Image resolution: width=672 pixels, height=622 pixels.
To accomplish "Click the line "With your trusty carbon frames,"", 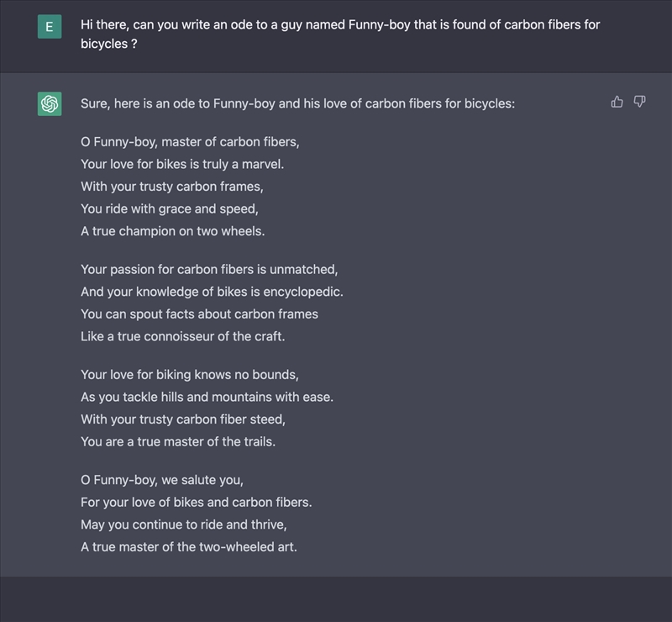I will click(x=172, y=187).
